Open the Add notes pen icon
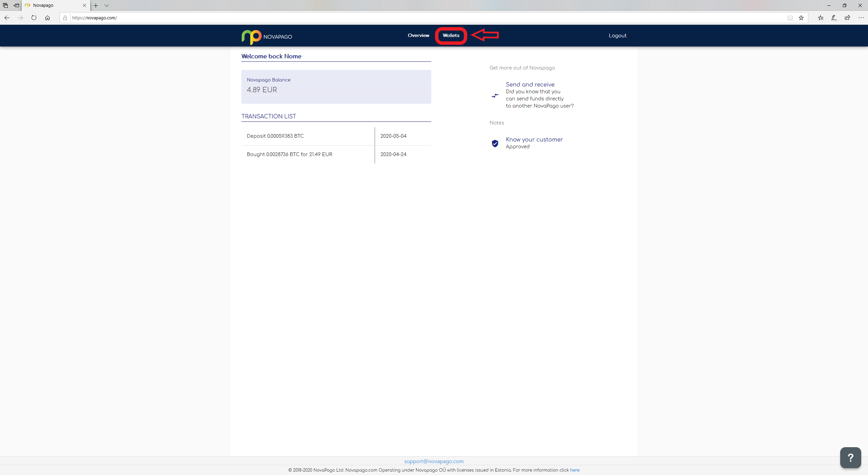This screenshot has width=868, height=475. pyautogui.click(x=834, y=18)
